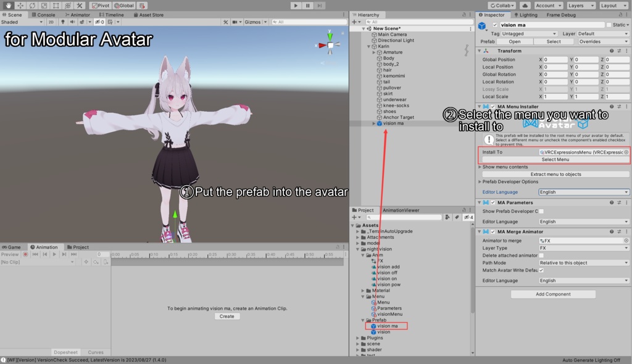Advance one frame with Step button
Viewport: 632px width, 364px height.
coord(319,6)
